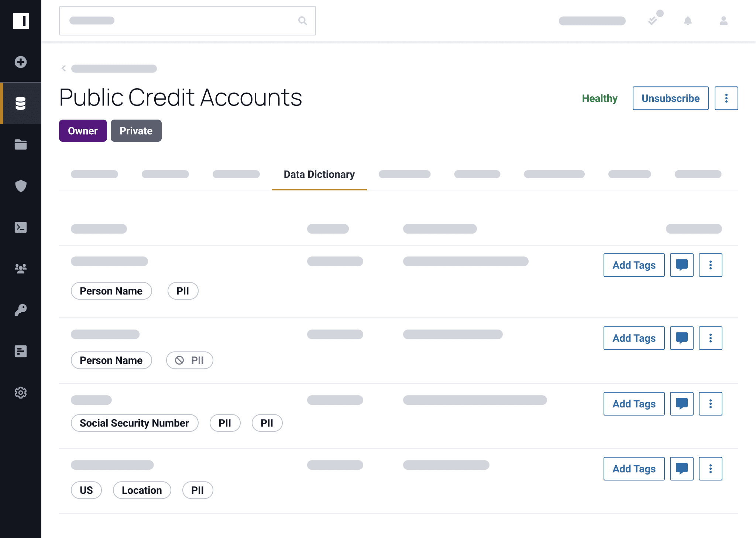
Task: Open the people/users group icon
Action: click(x=21, y=269)
